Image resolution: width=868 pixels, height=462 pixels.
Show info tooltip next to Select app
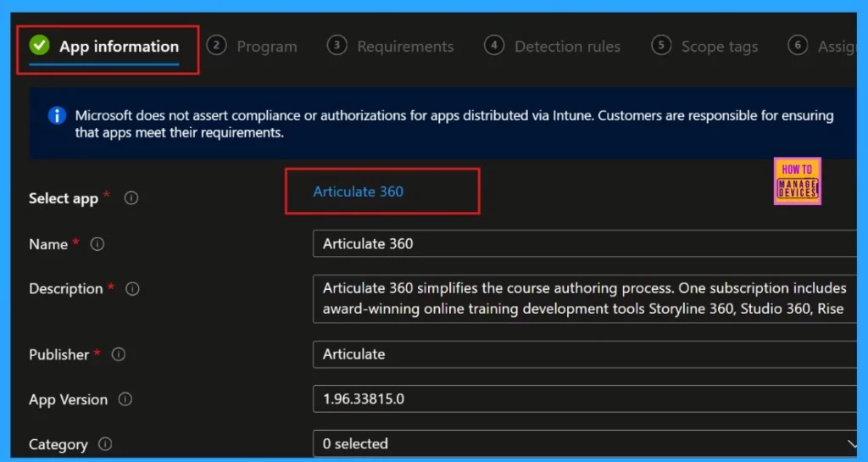pos(131,198)
